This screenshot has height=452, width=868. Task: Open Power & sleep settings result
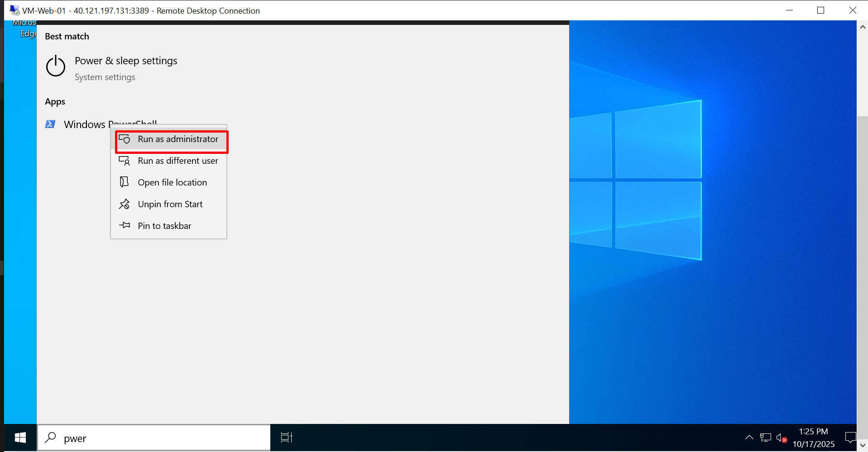coord(126,61)
